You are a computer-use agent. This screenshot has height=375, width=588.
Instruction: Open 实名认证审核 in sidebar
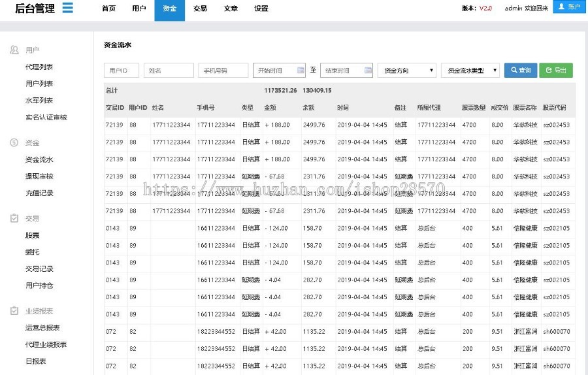click(46, 118)
